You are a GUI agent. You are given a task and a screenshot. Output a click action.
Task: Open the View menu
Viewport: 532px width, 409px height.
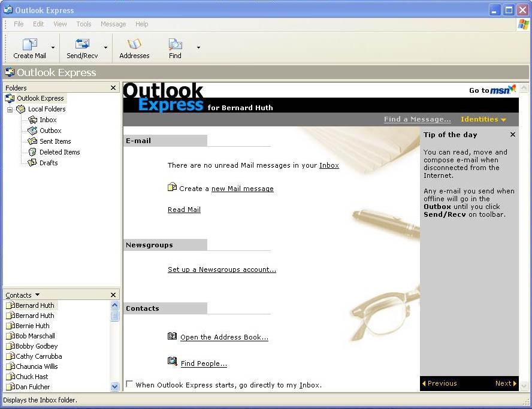tap(60, 24)
